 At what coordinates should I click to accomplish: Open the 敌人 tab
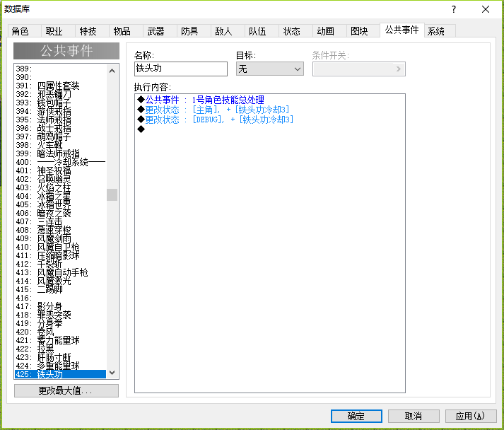click(228, 31)
